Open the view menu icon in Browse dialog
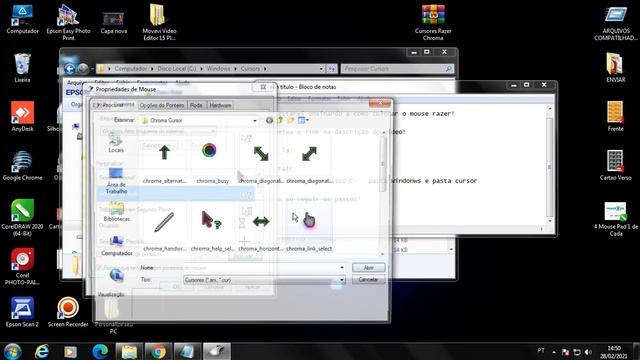640x360 pixels. coord(303,120)
